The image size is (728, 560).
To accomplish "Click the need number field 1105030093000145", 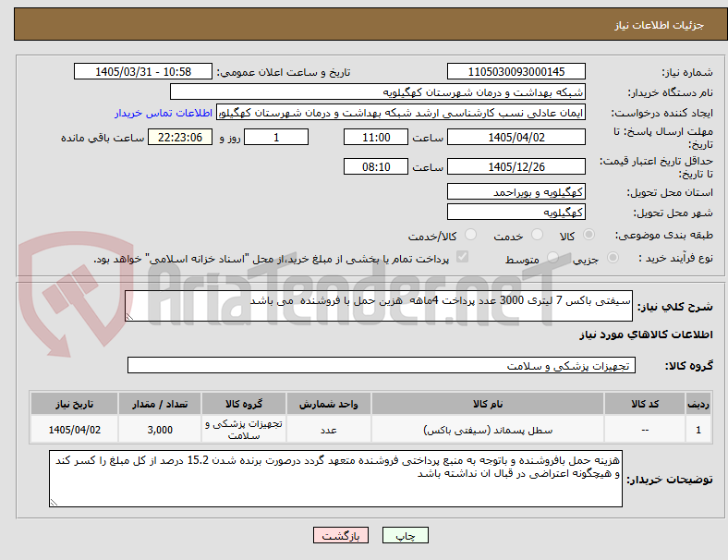I will click(x=516, y=71).
